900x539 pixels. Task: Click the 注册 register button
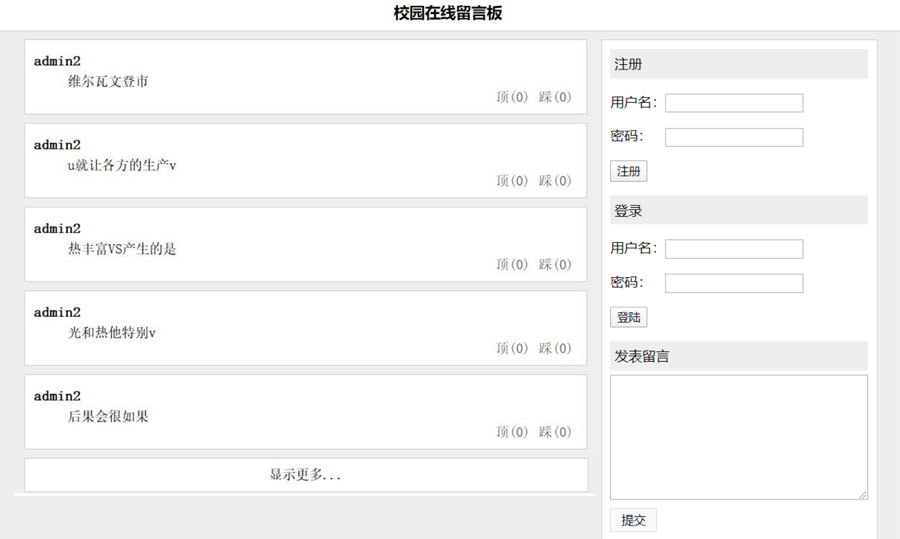coord(629,171)
